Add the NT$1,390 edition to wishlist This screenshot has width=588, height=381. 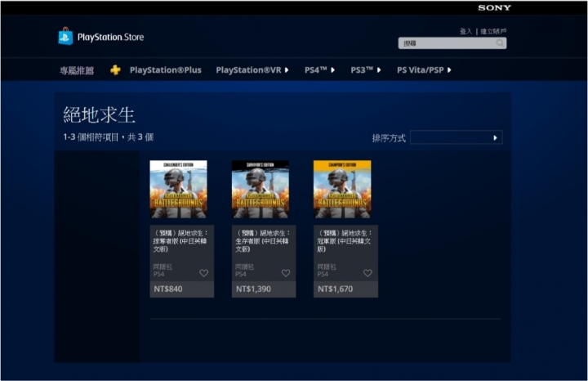tap(286, 273)
